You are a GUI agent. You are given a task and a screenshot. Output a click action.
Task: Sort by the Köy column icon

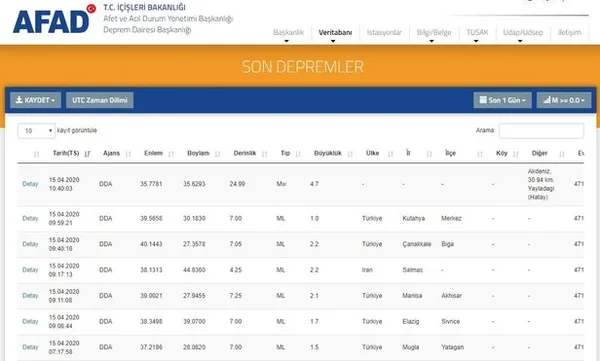click(516, 154)
